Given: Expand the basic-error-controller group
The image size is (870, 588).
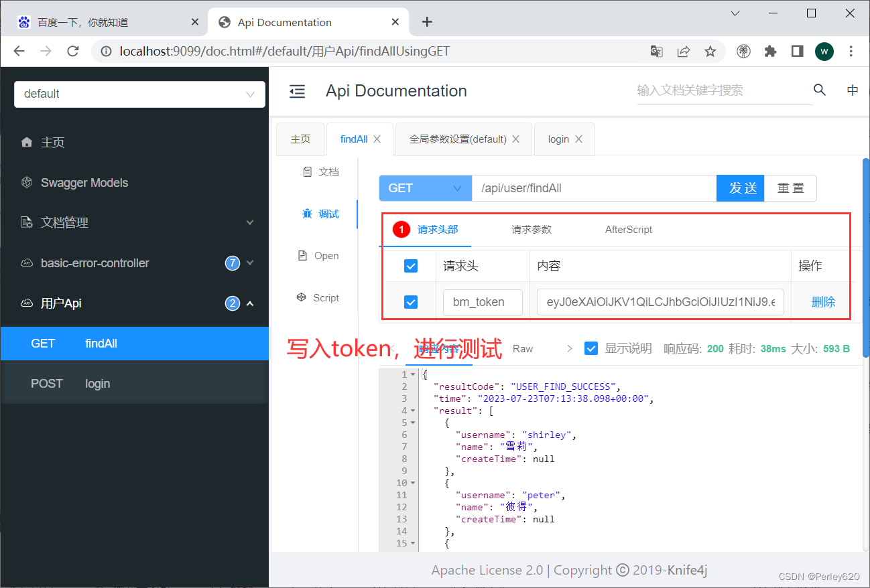Looking at the screenshot, I should tap(134, 263).
